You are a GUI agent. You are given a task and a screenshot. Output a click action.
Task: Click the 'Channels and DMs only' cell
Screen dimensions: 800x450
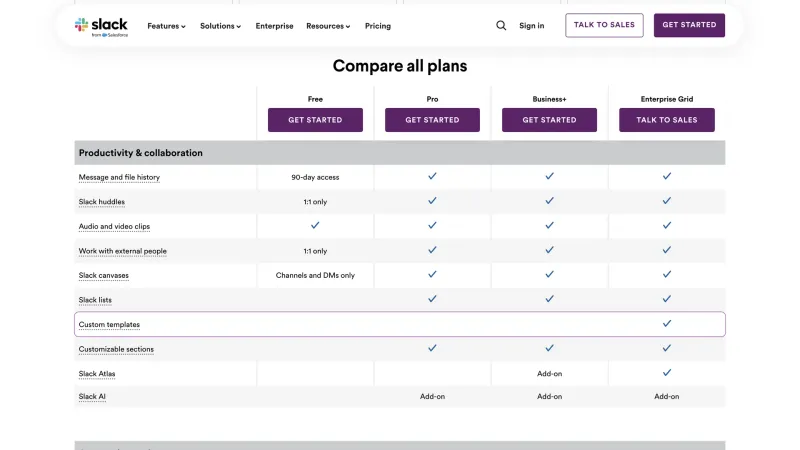tap(315, 276)
